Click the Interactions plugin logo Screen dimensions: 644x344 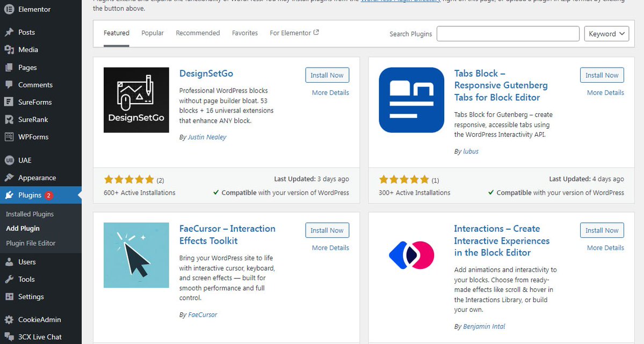click(411, 255)
